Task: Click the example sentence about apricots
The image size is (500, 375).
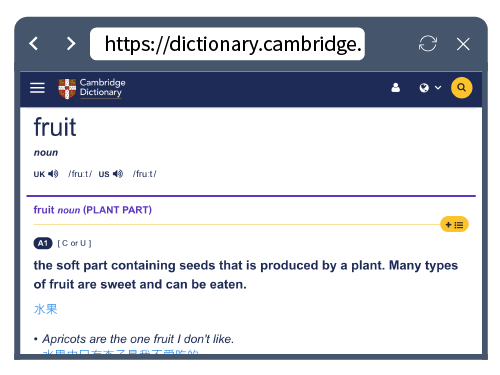Action: pos(138,339)
